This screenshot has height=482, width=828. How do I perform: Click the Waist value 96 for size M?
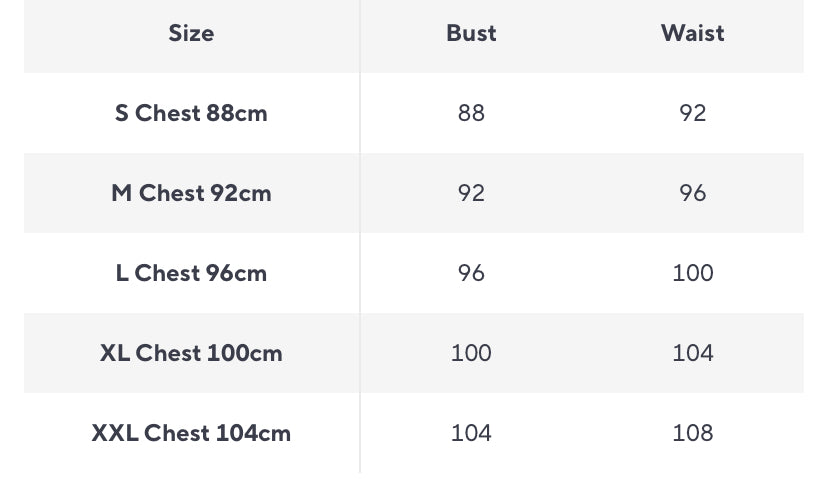pos(692,193)
